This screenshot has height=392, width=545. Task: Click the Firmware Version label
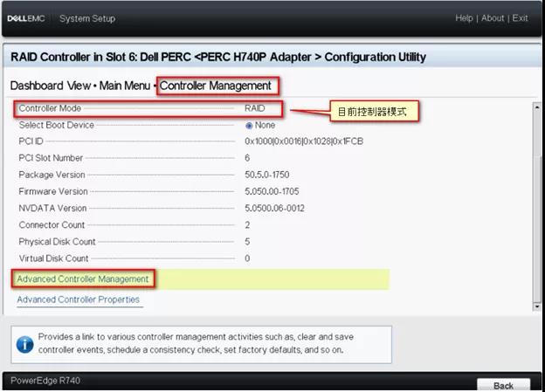(x=53, y=191)
